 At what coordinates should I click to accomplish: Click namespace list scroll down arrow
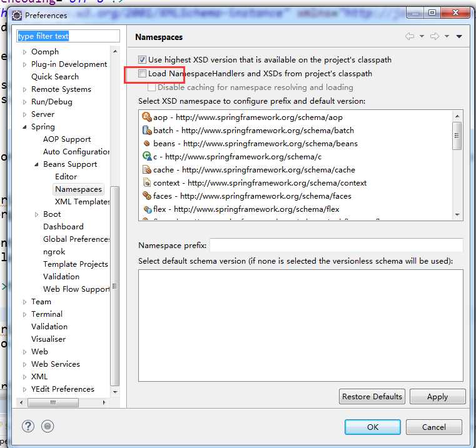tap(457, 215)
